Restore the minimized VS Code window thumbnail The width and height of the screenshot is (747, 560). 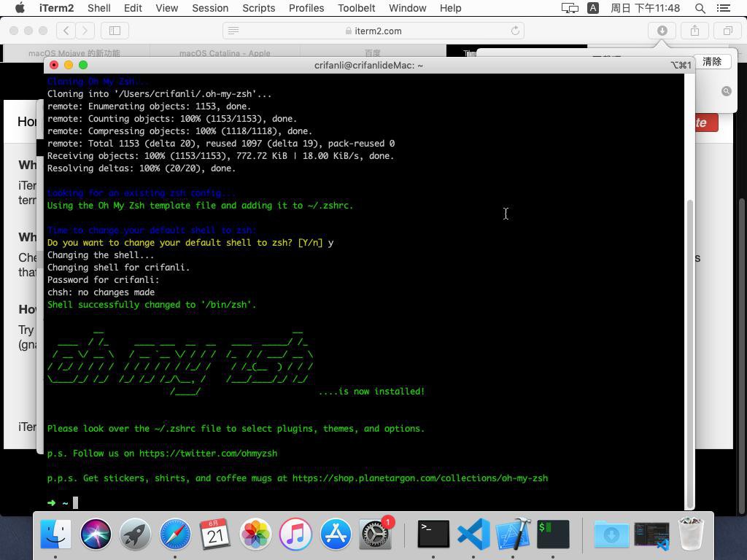651,536
